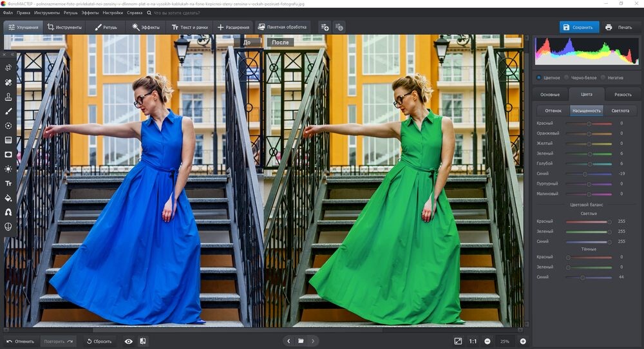644x349 pixels.
Task: Select the brush tool in left sidebar
Action: (8, 111)
